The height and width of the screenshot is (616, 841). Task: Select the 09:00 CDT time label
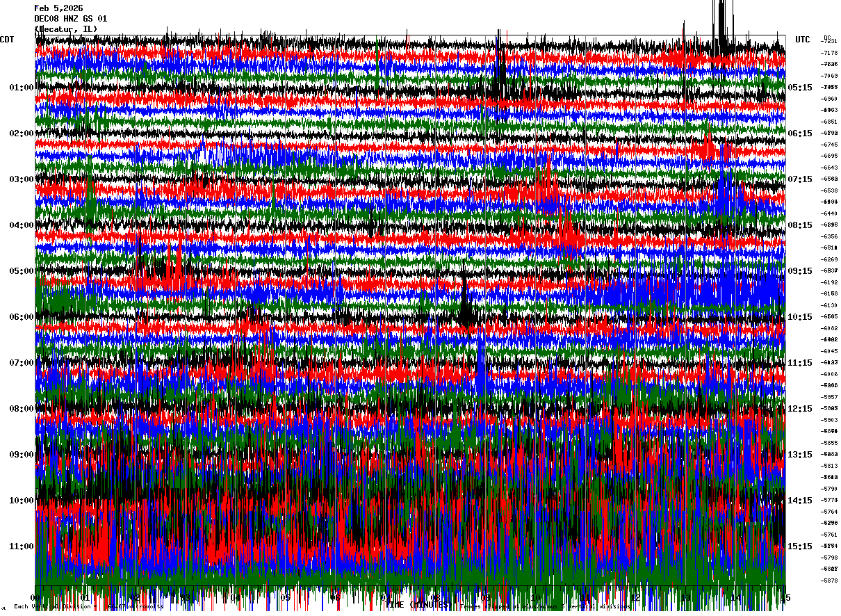[x=22, y=455]
